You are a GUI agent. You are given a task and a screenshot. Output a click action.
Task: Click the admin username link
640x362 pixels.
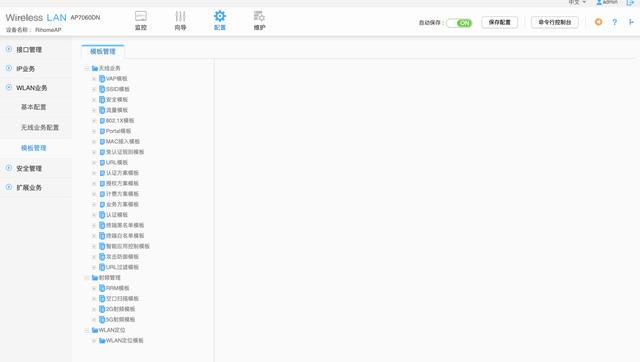click(610, 2)
